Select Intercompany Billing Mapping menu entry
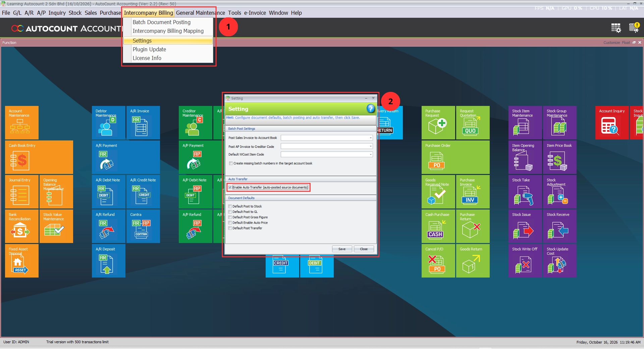 pos(168,31)
